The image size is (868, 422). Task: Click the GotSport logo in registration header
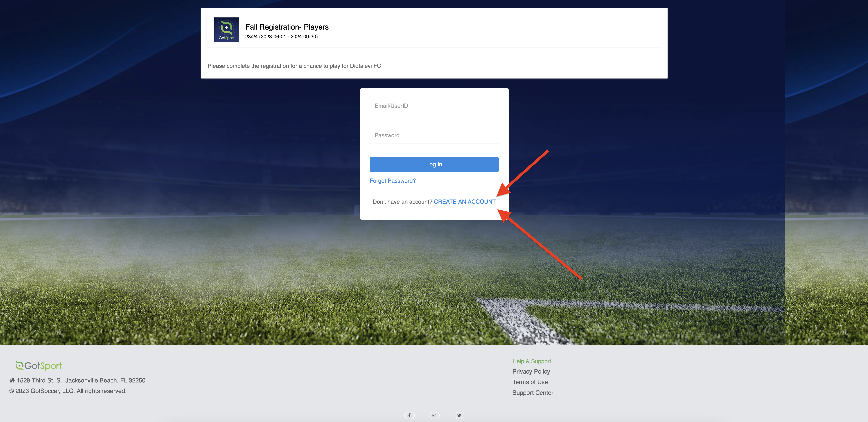coord(226,30)
